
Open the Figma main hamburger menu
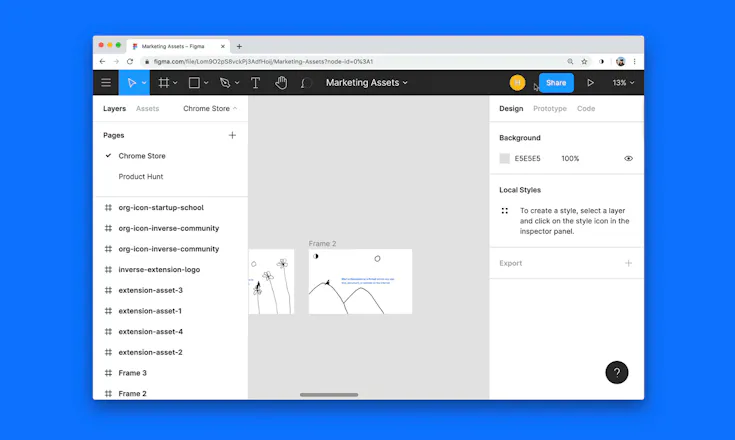tap(106, 83)
